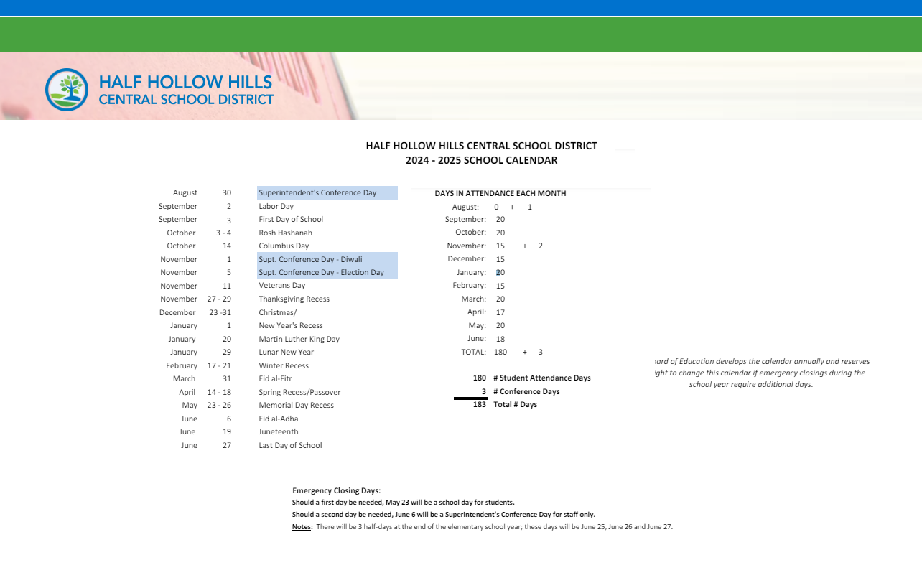Click the sentence about May 23 school day
This screenshot has width=922, height=588.
click(404, 503)
